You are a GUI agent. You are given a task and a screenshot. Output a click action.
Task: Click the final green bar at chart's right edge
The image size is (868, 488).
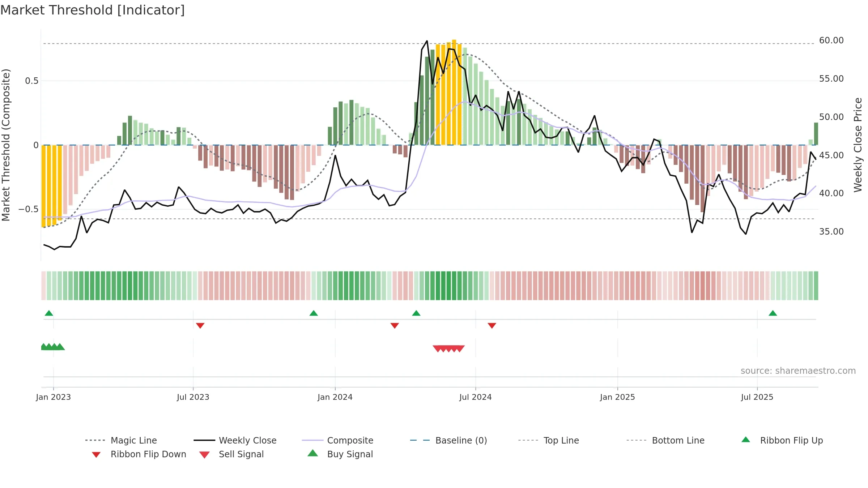[816, 134]
